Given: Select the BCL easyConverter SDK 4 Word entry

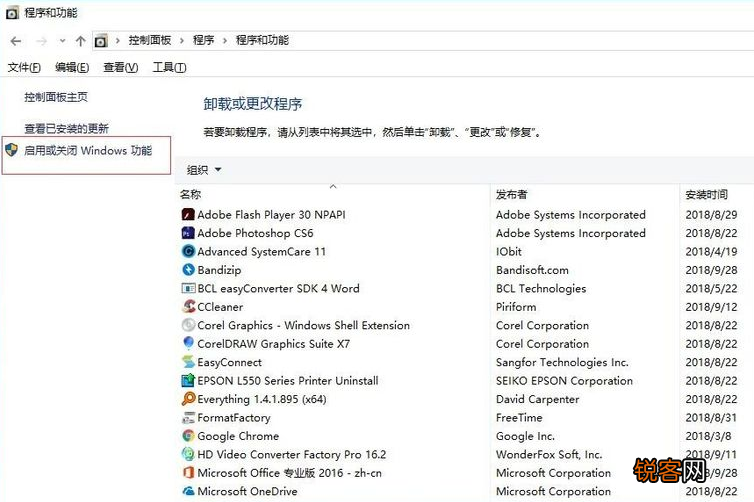Looking at the screenshot, I should [x=278, y=289].
